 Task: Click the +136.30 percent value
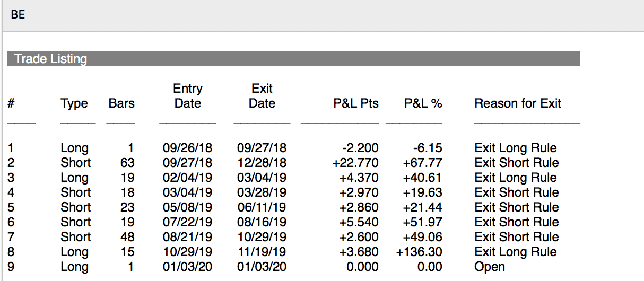(x=419, y=252)
